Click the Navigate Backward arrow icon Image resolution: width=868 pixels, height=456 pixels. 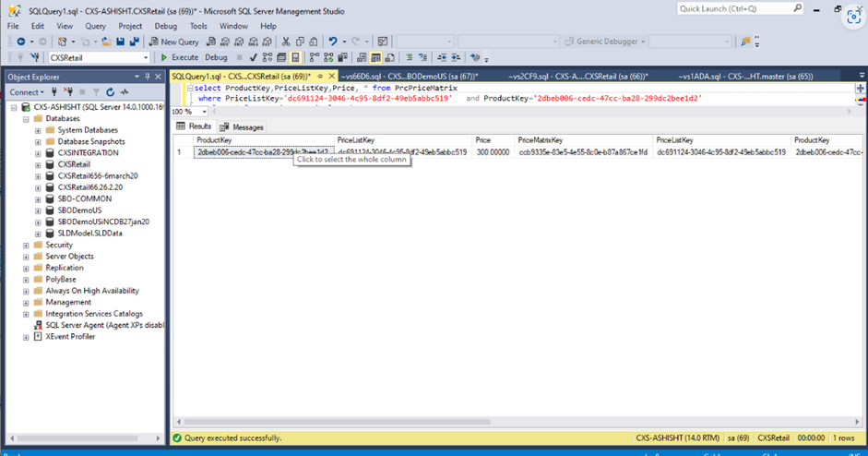21,42
